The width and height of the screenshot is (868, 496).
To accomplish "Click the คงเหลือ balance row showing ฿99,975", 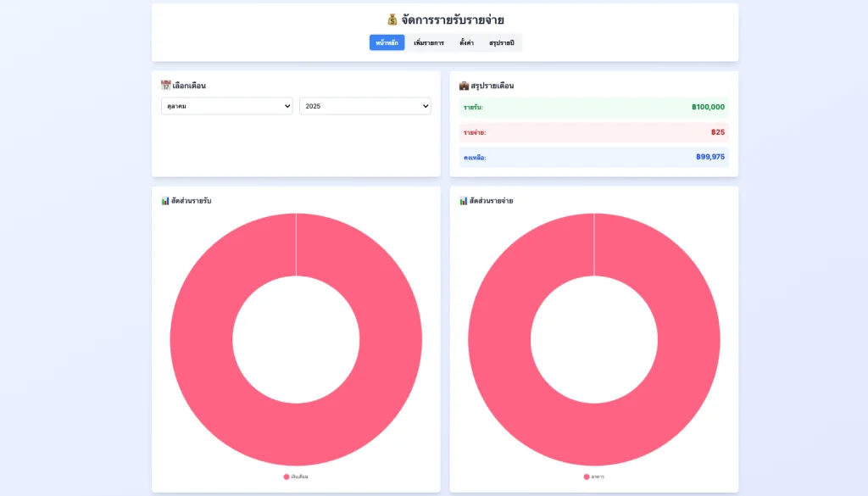I will click(593, 157).
